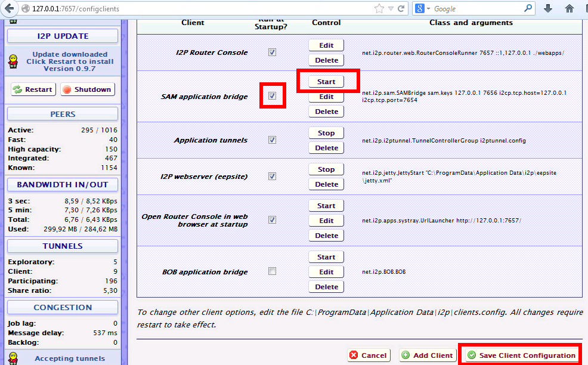Reload page using the refresh icon

[401, 9]
